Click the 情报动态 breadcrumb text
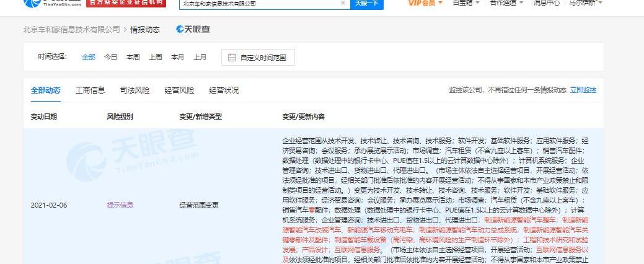 point(145,30)
